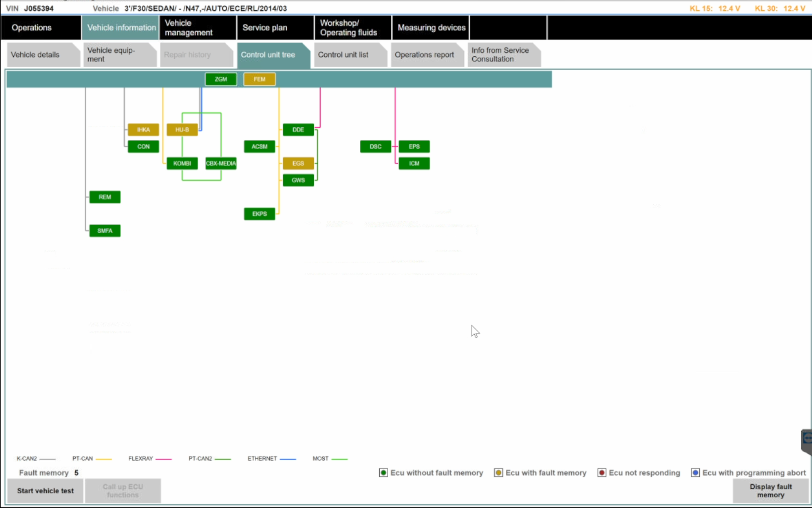Select the DSC control unit node
The height and width of the screenshot is (508, 812).
[x=375, y=147]
